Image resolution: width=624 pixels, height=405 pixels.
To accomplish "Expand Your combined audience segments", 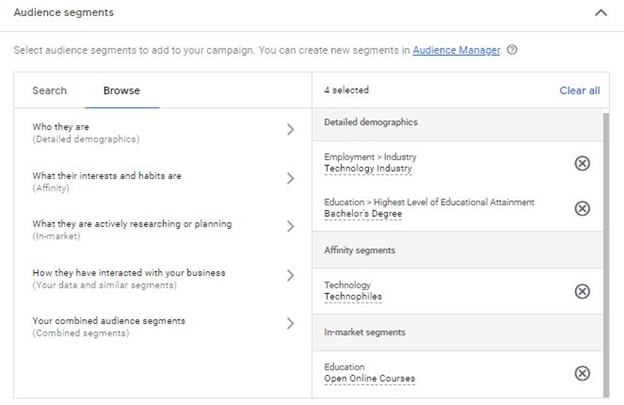I will click(290, 324).
